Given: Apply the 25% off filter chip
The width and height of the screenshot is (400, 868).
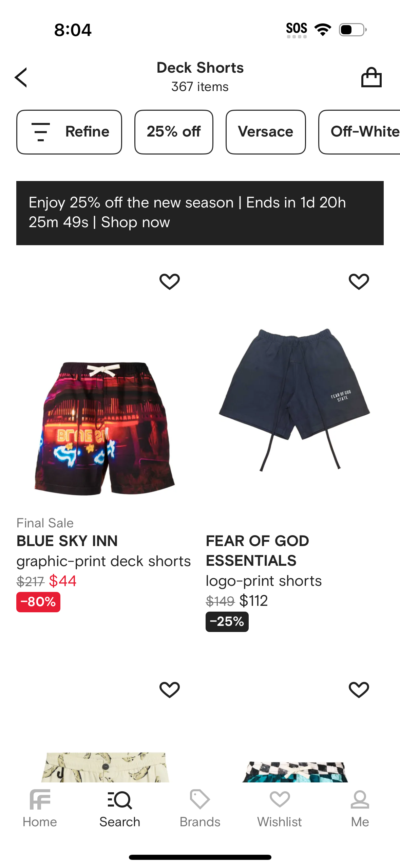Looking at the screenshot, I should tap(174, 132).
